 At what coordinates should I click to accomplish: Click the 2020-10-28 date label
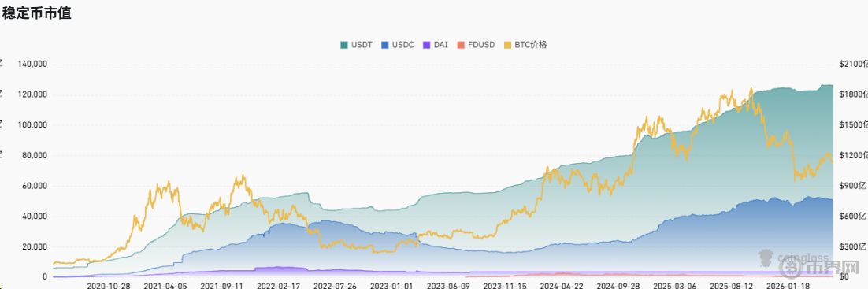pos(109,286)
